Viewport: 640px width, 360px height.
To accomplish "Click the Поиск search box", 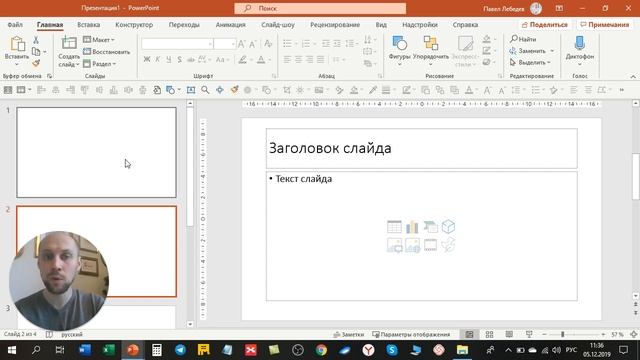I will coord(320,8).
